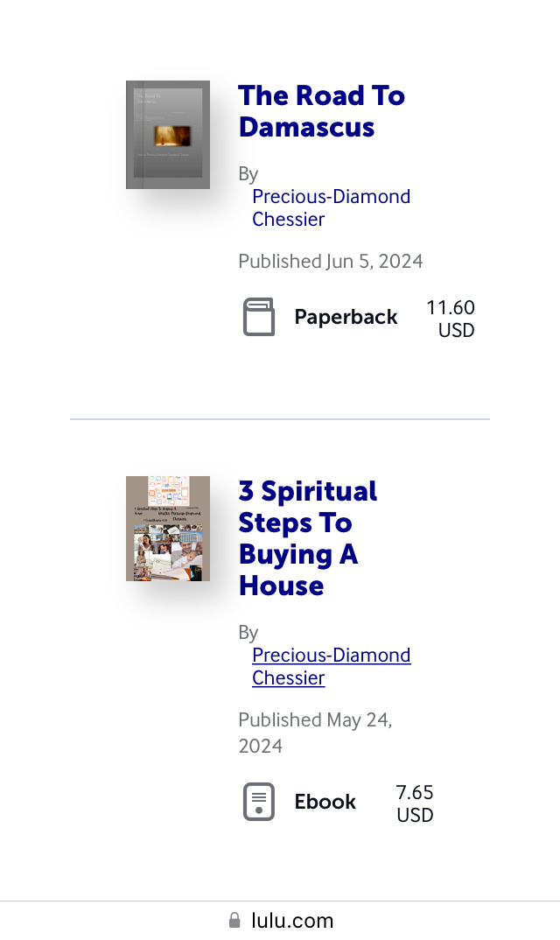Tap the Paperback book icon
560x940 pixels.
[258, 317]
